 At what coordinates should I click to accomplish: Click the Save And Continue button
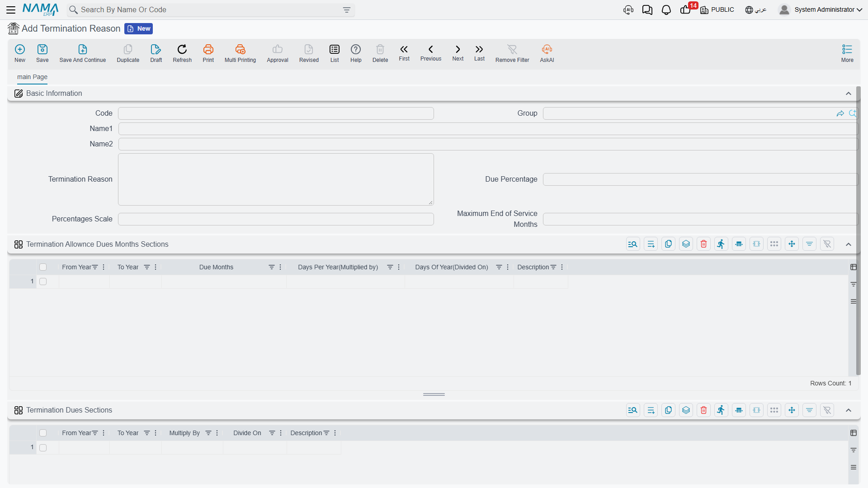coord(82,53)
